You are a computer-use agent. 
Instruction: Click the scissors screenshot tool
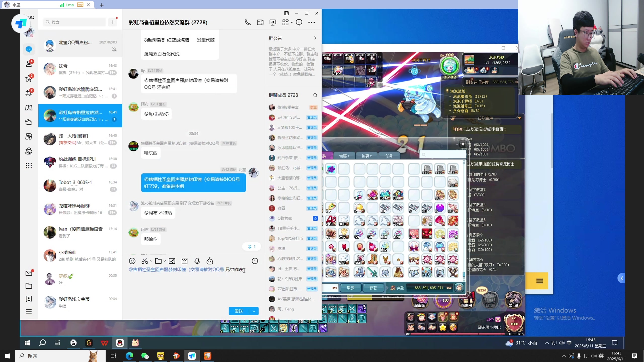pyautogui.click(x=145, y=261)
